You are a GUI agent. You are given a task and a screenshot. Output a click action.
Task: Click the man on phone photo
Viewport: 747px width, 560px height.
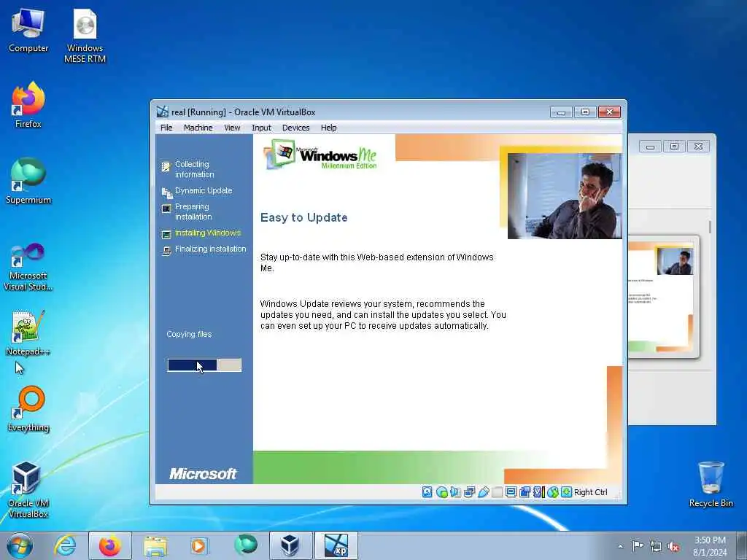pos(565,195)
